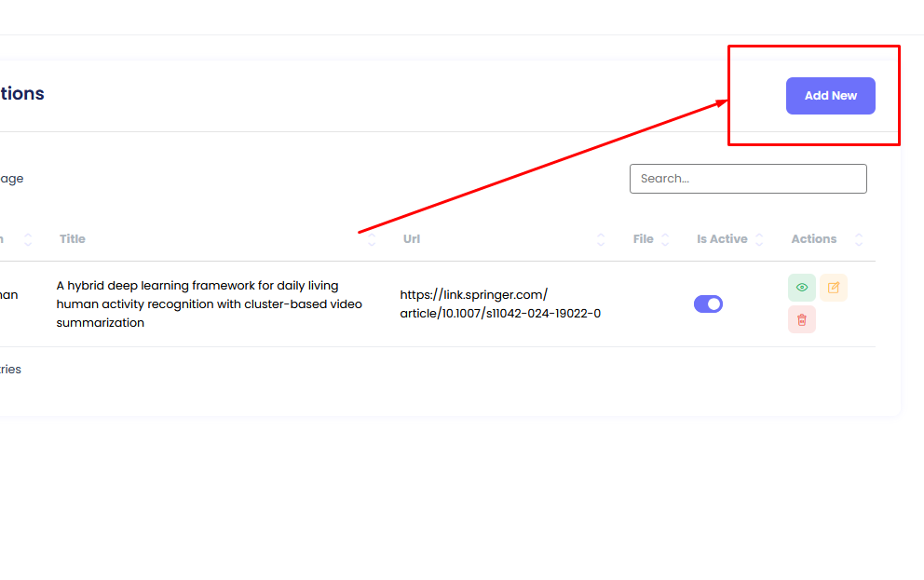Click sort arrows beside Actions header
The image size is (924, 580).
pos(858,239)
